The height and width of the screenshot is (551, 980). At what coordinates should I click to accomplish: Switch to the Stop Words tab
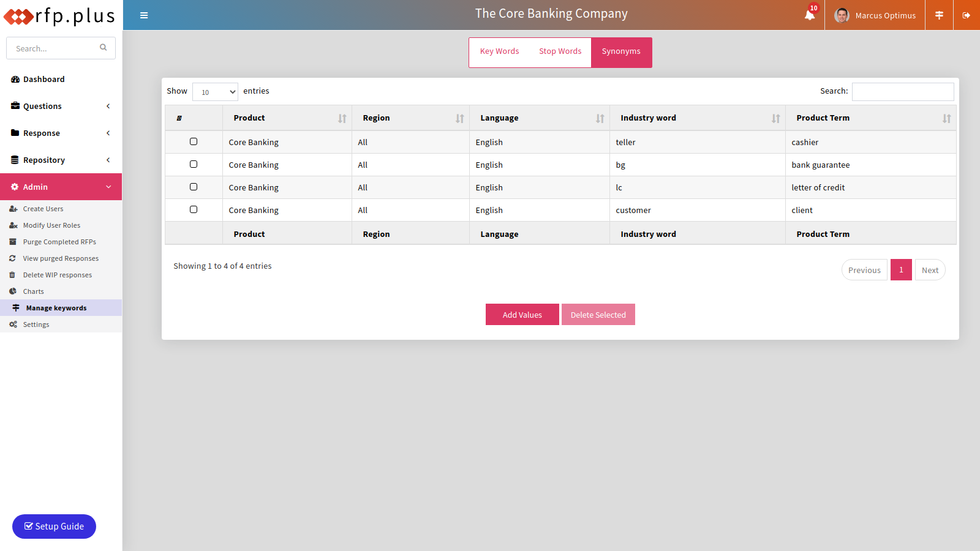(560, 51)
